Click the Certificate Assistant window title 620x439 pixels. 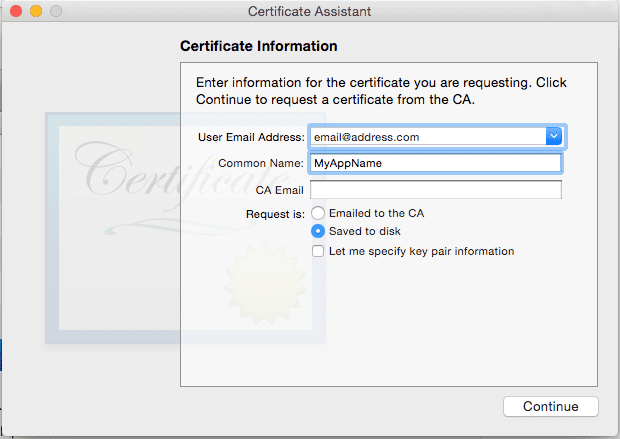309,11
